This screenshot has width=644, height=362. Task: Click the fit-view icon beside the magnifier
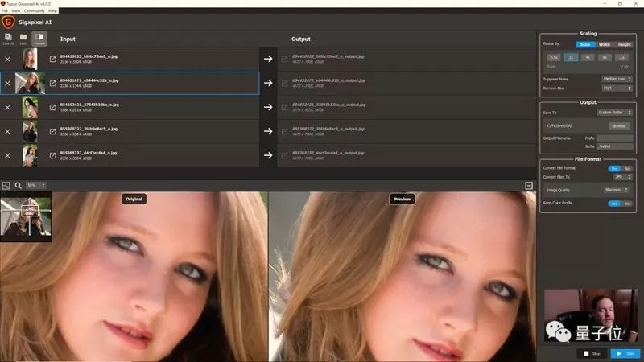pos(6,186)
